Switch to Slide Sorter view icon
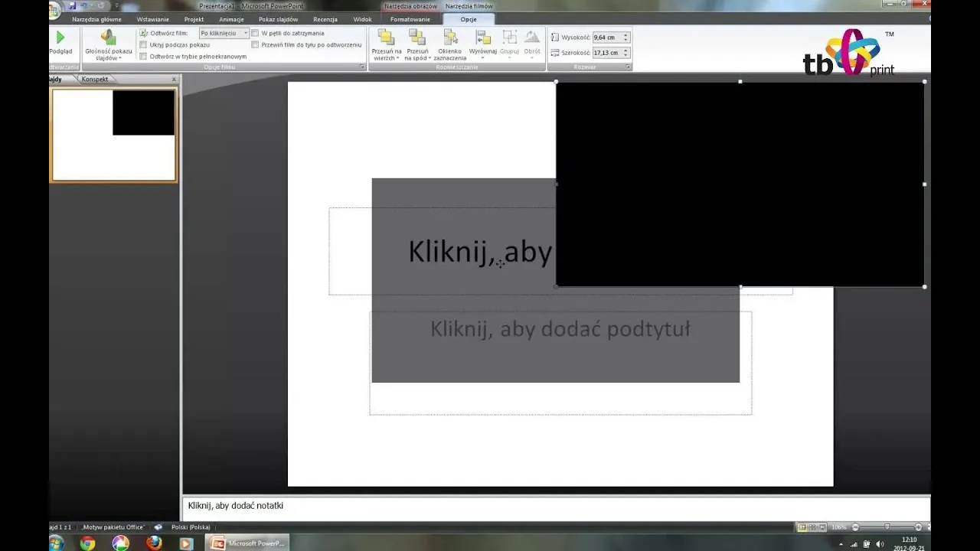This screenshot has width=980, height=551. coord(813,527)
